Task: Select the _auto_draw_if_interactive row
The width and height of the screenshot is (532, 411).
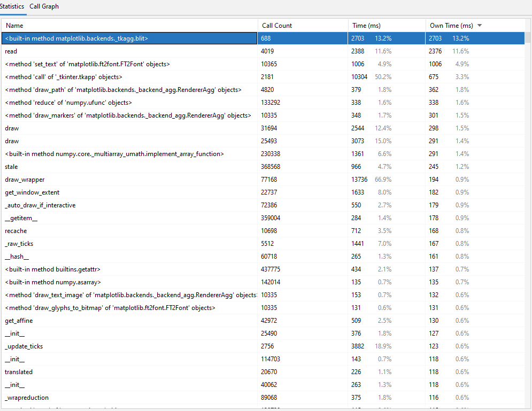Action: tap(263, 205)
